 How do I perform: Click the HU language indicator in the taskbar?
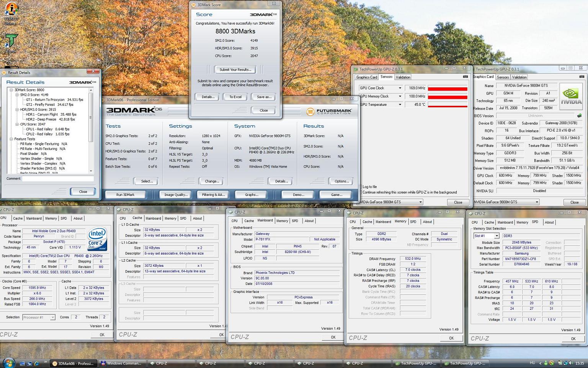coord(532,363)
